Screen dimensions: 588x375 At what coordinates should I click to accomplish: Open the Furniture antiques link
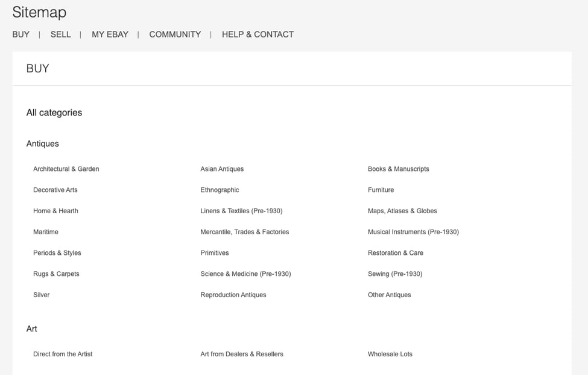coord(381,190)
